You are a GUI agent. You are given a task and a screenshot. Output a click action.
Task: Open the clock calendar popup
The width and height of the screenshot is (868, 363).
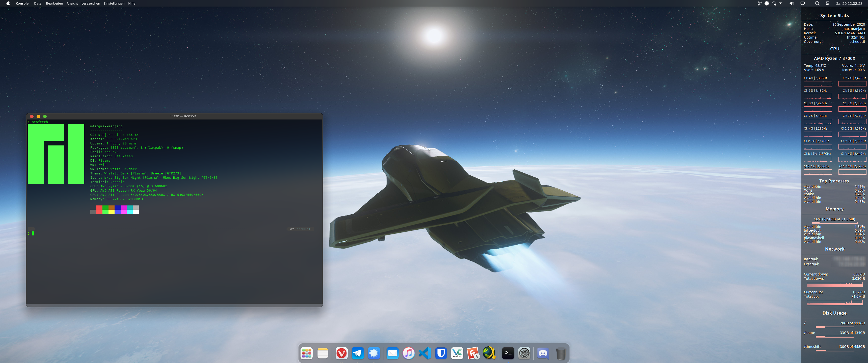pyautogui.click(x=849, y=3)
